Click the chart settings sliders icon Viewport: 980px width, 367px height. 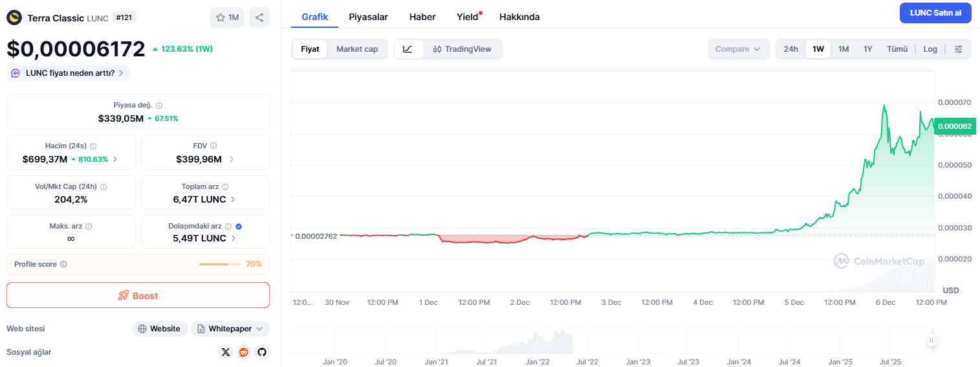958,49
